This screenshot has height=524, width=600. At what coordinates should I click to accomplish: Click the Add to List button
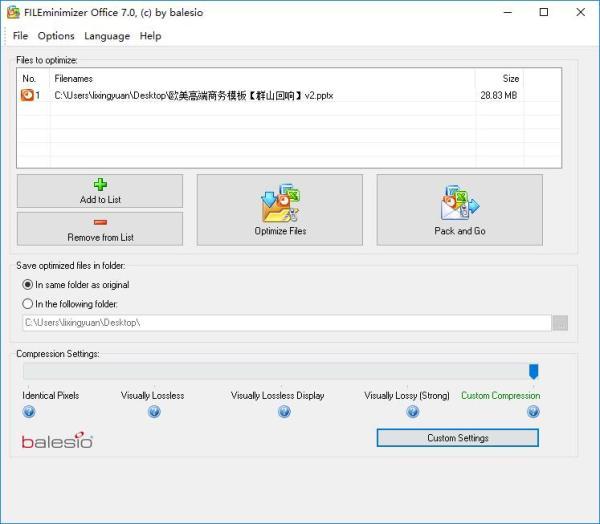click(100, 191)
